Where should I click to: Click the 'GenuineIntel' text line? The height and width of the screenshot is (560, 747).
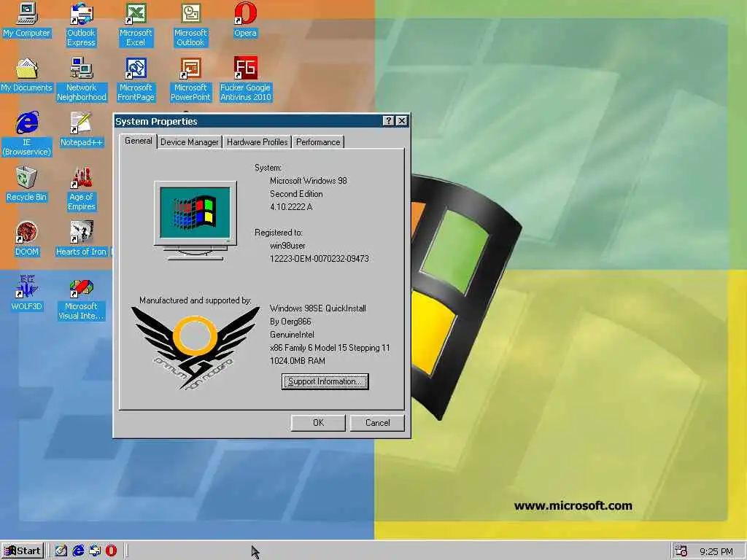coord(292,335)
